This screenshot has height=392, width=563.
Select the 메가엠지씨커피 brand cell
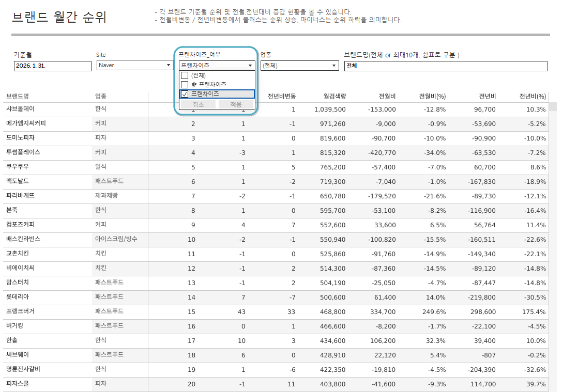point(26,124)
